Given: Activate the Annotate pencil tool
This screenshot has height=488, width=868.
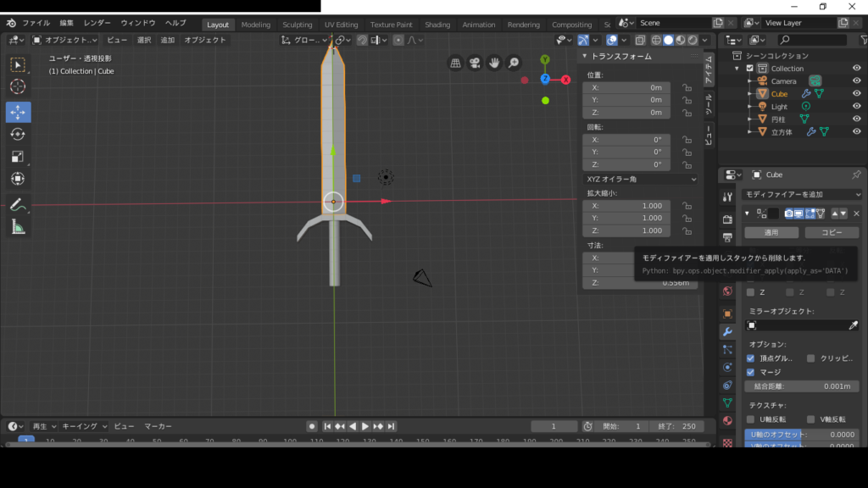Looking at the screenshot, I should 18,204.
